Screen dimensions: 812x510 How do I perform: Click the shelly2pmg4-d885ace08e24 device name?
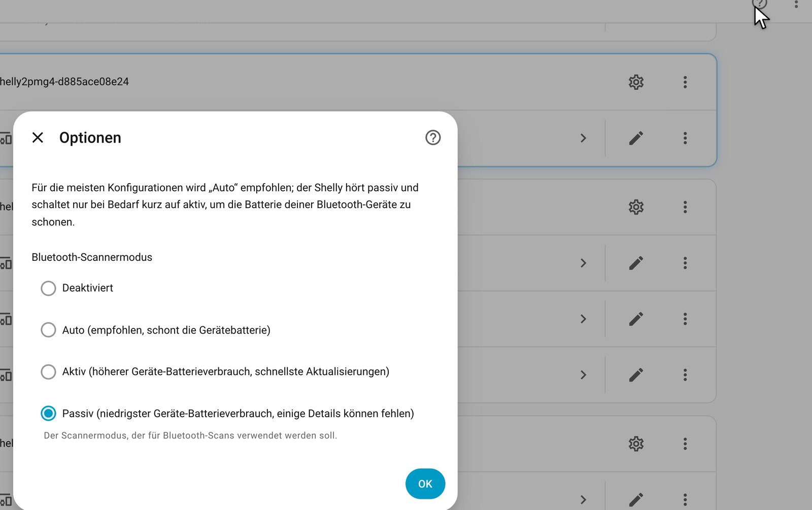click(64, 82)
